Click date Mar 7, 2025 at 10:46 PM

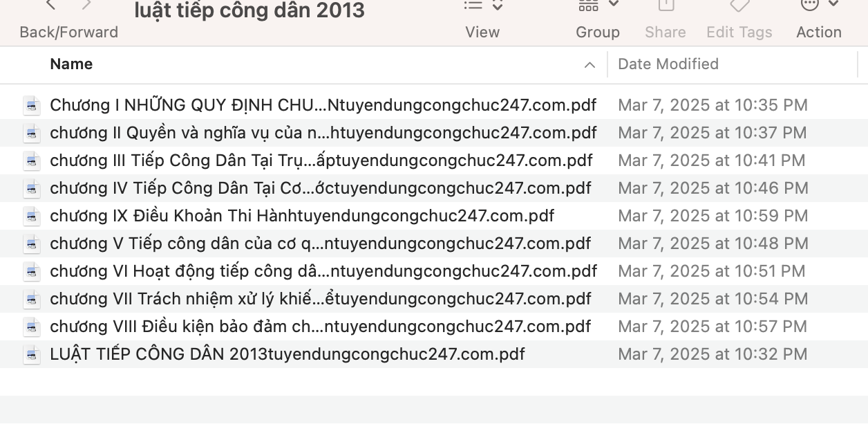click(713, 188)
